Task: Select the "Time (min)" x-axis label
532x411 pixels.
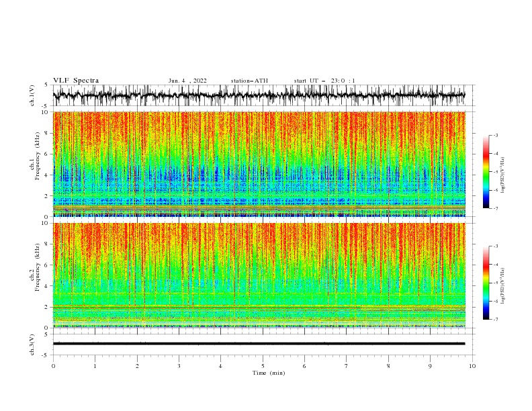Action: (x=269, y=373)
